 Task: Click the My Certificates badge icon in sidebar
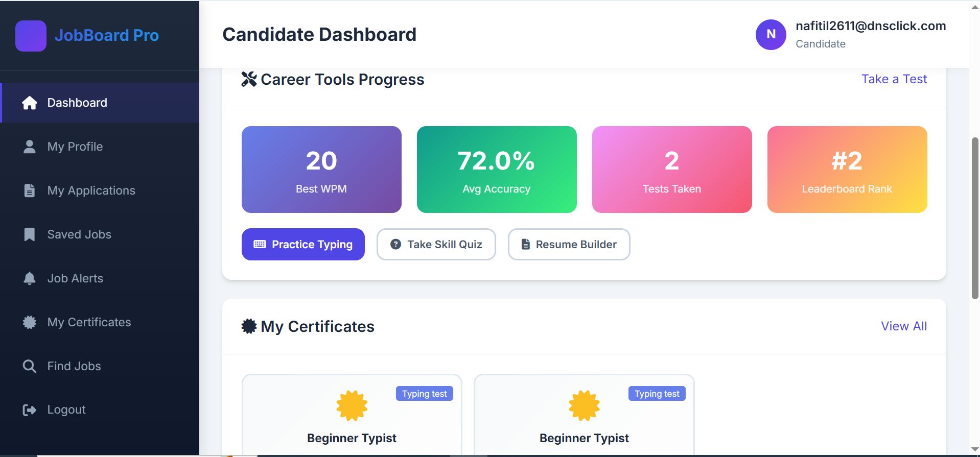coord(30,323)
